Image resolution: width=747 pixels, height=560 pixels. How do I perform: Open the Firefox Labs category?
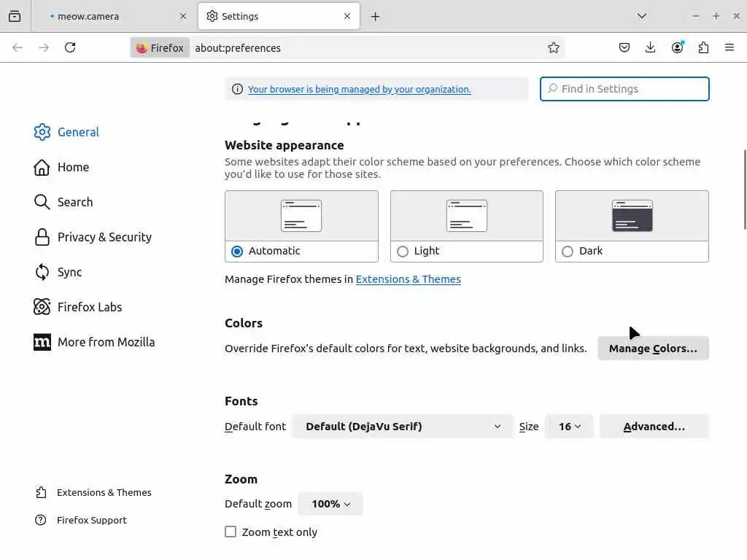tap(78, 307)
